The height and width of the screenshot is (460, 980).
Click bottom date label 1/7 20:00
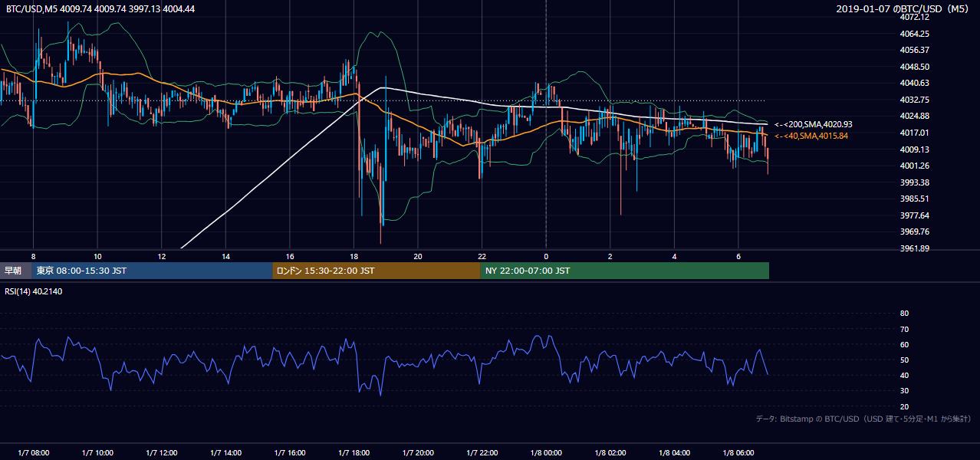click(x=418, y=454)
